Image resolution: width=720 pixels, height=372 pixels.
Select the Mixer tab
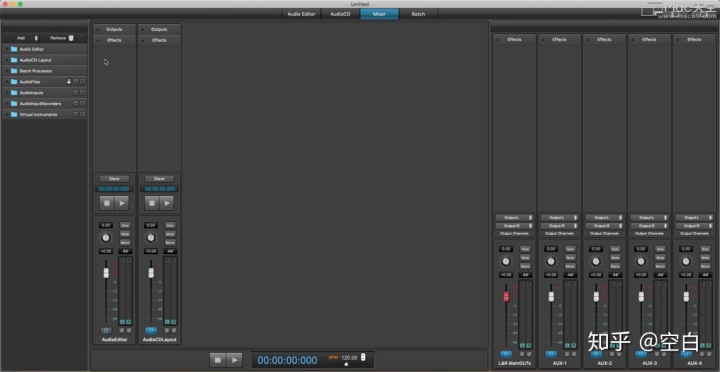[x=379, y=14]
